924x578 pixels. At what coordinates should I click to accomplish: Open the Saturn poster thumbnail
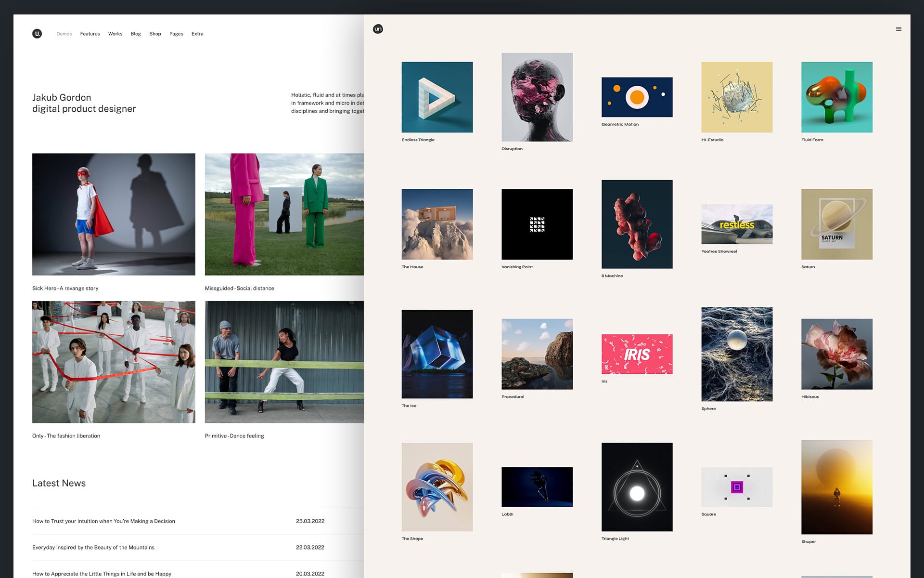(x=836, y=224)
